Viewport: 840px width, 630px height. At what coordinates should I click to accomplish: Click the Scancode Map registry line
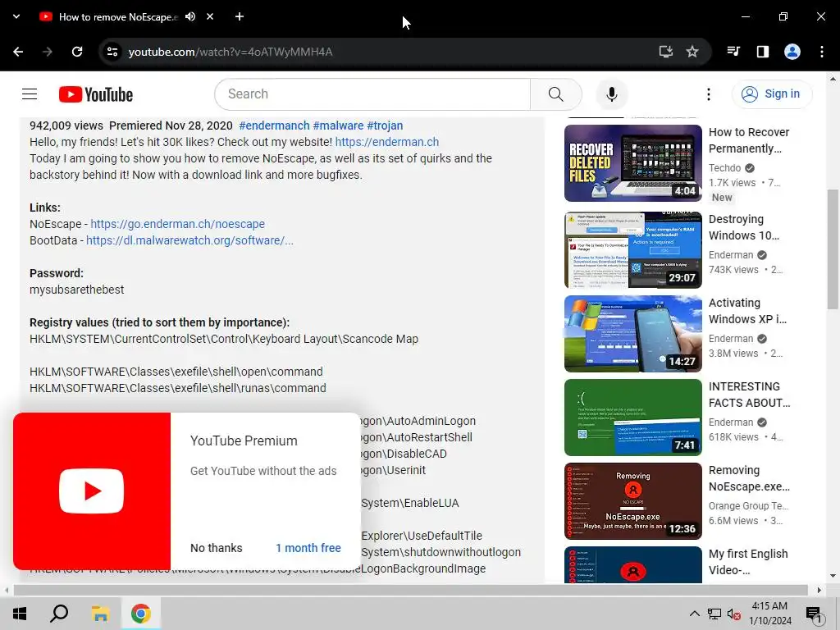224,339
